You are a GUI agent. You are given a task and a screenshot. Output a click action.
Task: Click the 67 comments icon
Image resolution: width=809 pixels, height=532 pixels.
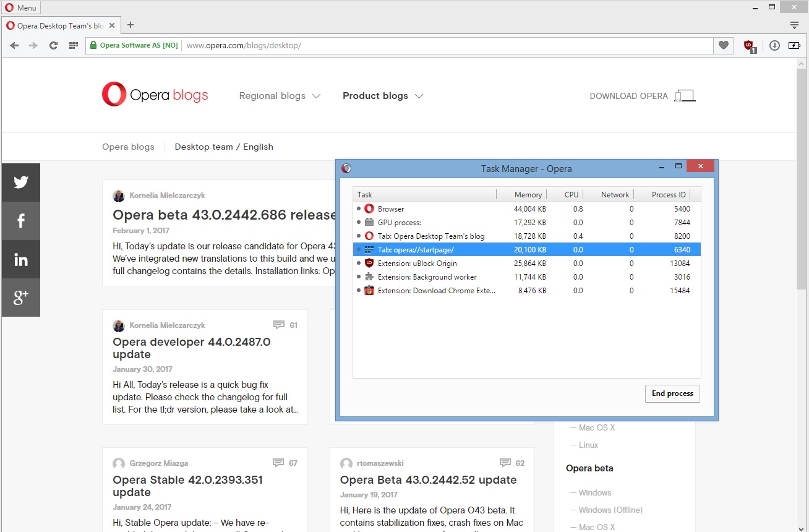click(x=279, y=463)
